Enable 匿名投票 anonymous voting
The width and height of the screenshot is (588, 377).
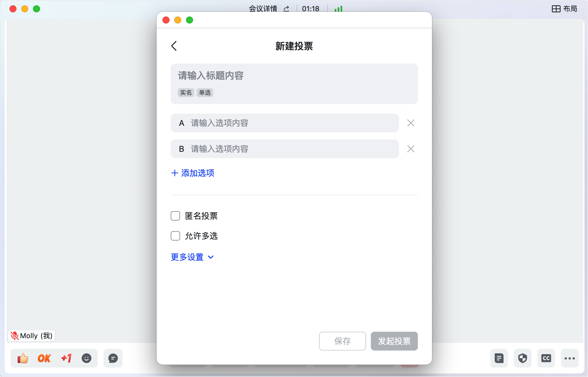pyautogui.click(x=175, y=216)
